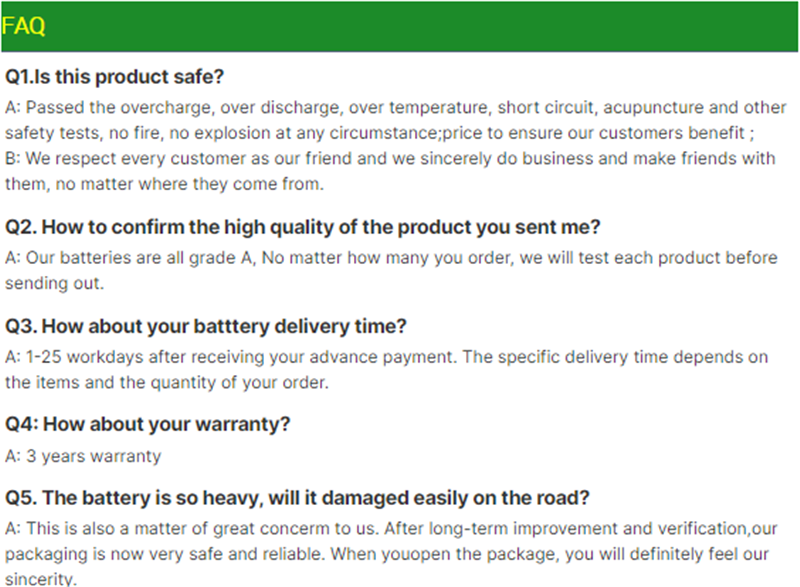Select question Q1 Is this product safe

pyautogui.click(x=114, y=77)
